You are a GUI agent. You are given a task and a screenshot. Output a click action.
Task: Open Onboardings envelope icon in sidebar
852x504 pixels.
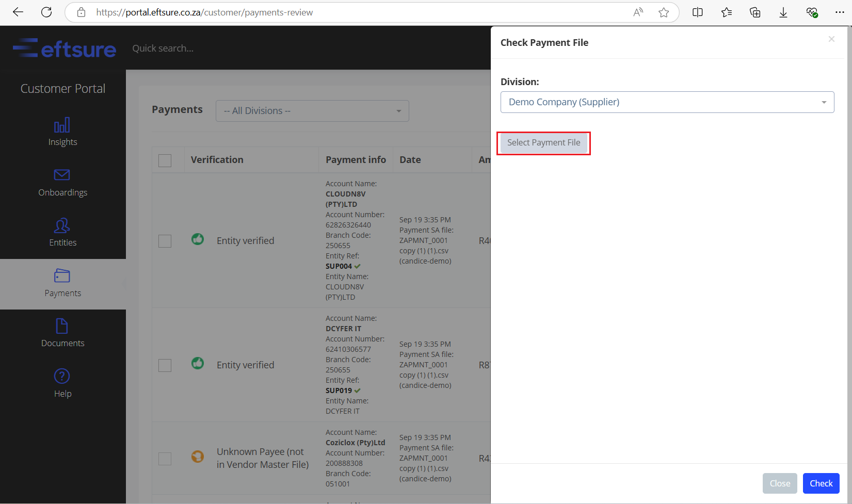[x=62, y=175]
